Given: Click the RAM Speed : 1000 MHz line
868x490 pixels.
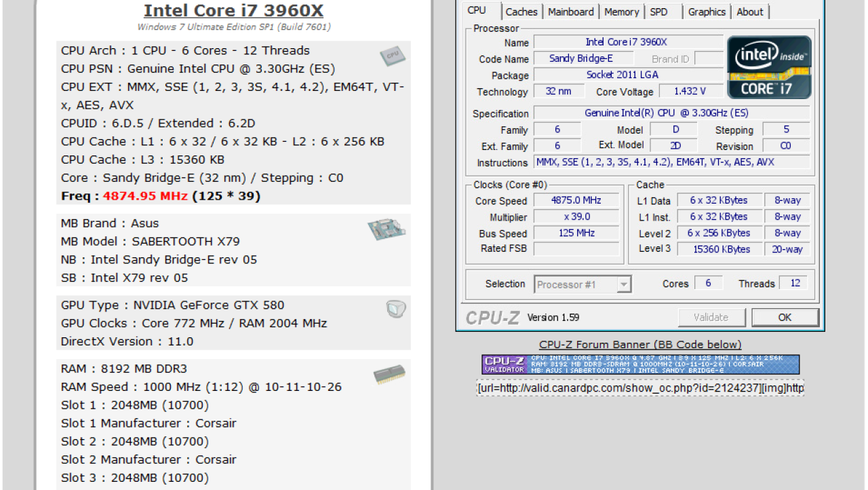Looking at the screenshot, I should tap(201, 387).
